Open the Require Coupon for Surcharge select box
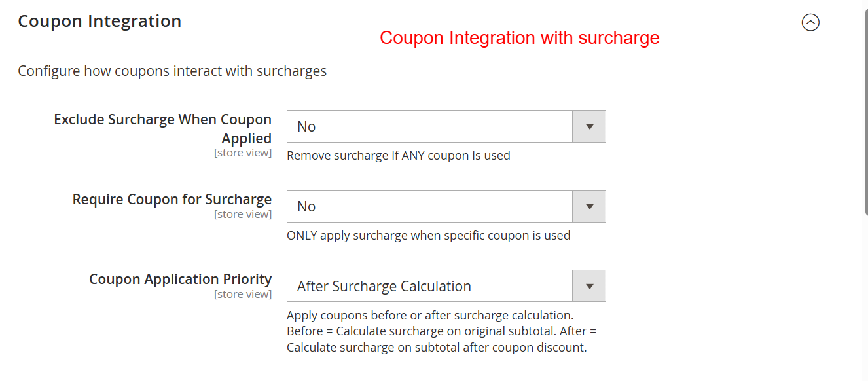The width and height of the screenshot is (868, 381). 429,206
